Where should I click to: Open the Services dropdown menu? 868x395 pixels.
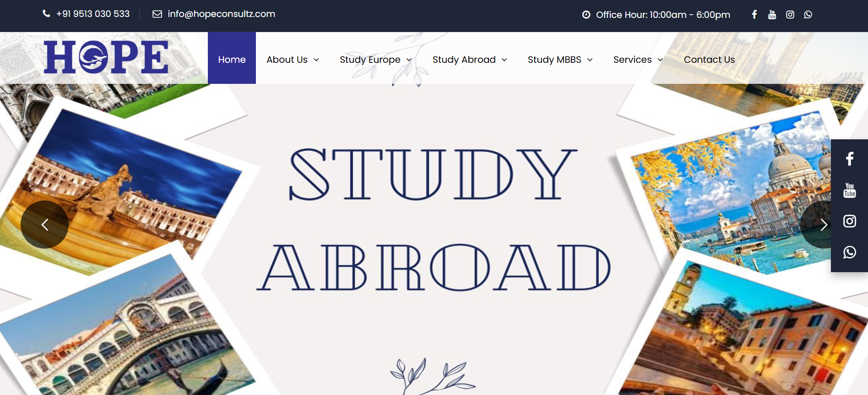pyautogui.click(x=638, y=60)
